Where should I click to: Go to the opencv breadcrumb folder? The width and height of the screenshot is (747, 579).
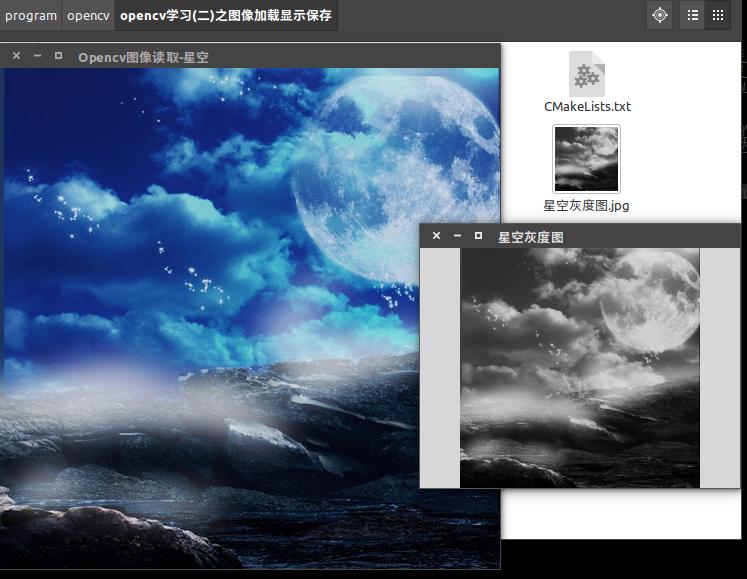click(x=88, y=16)
